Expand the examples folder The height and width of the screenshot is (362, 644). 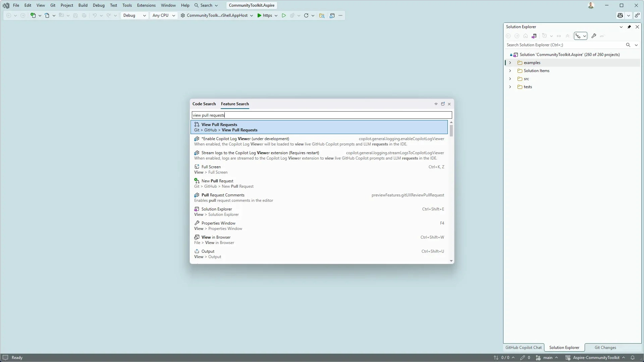tap(510, 63)
